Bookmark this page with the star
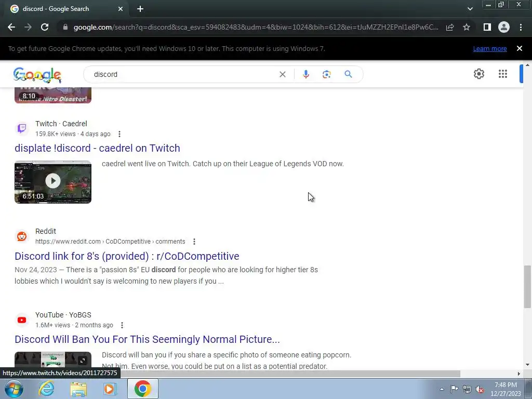 (x=467, y=27)
